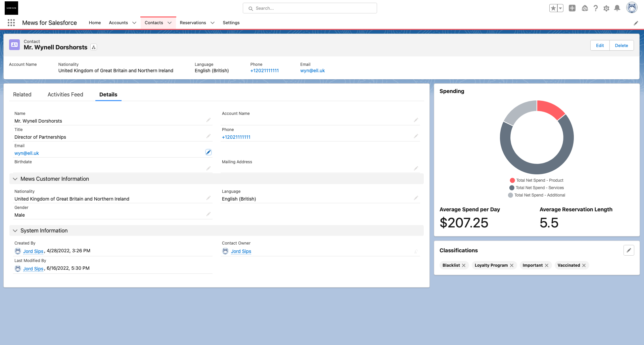Focus the global Search field
The image size is (644, 345).
tap(310, 8)
